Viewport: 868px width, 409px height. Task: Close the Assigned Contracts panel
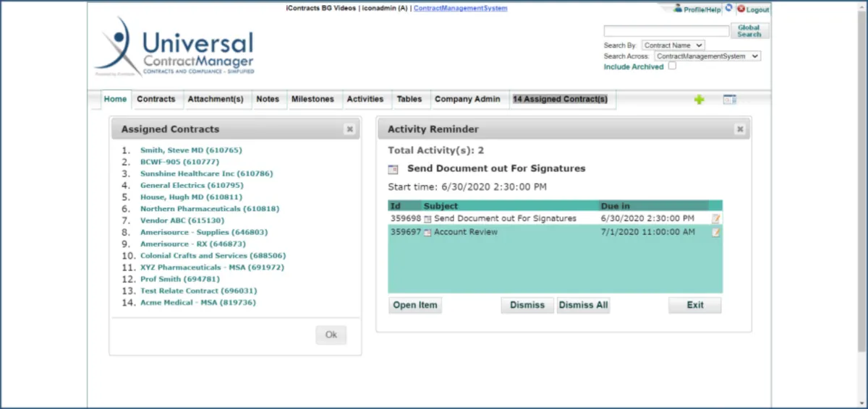349,129
